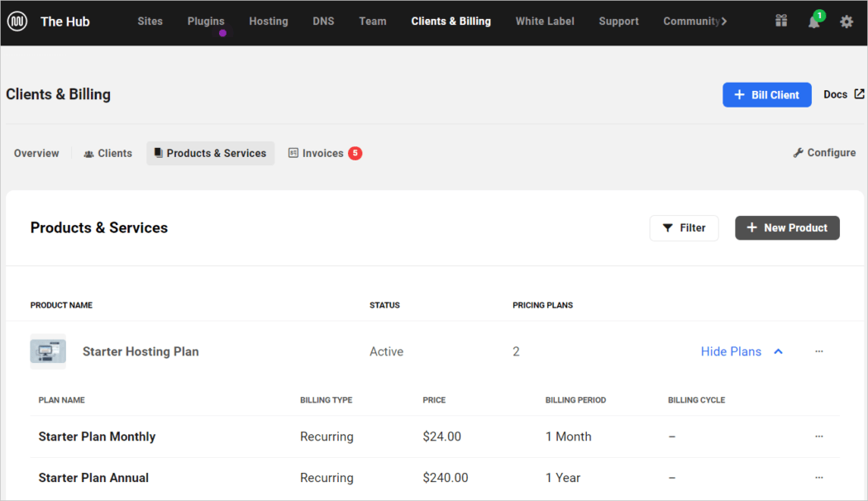
Task: Open ellipsis menu for Starter Hosting Plan
Action: pos(819,351)
